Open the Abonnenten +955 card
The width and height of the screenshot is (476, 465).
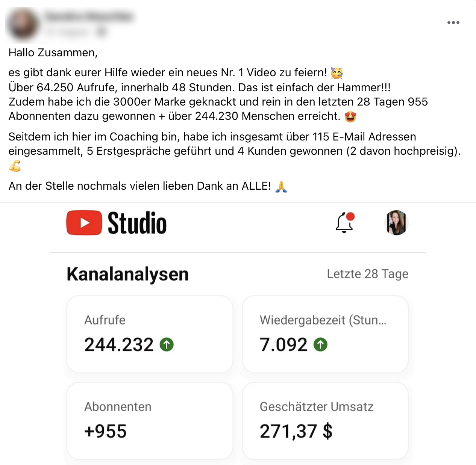pyautogui.click(x=150, y=421)
